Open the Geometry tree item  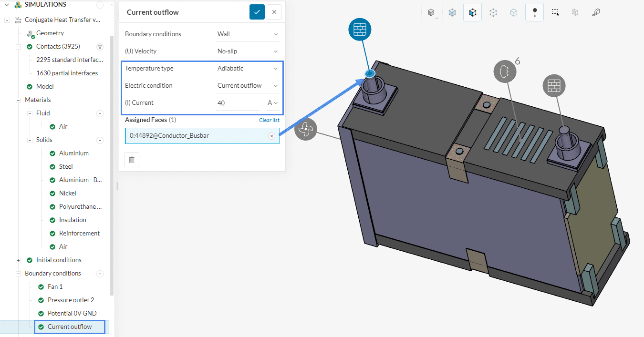point(50,33)
